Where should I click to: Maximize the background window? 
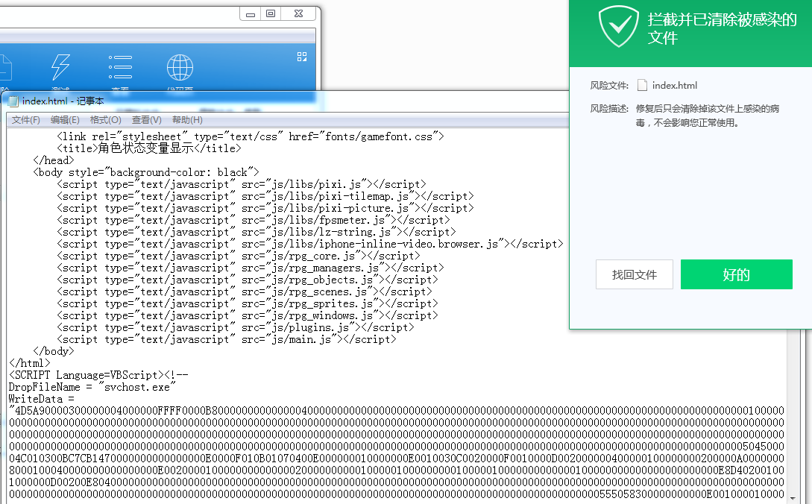tap(271, 14)
